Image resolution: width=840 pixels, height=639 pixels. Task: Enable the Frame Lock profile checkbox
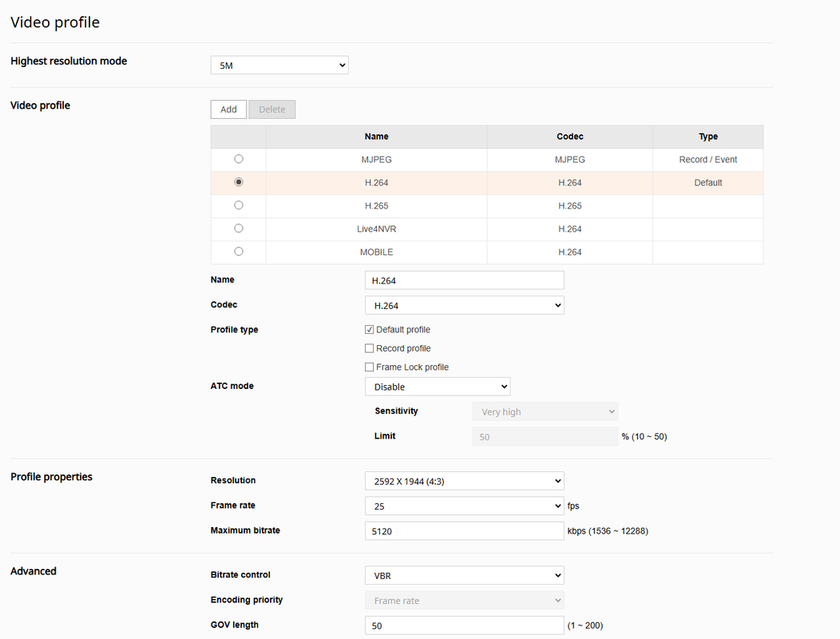pyautogui.click(x=370, y=367)
